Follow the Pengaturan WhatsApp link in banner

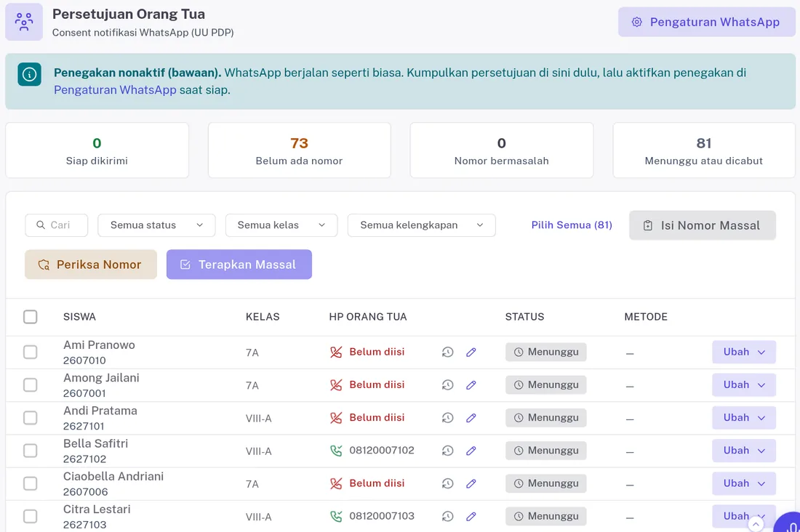[x=115, y=90]
